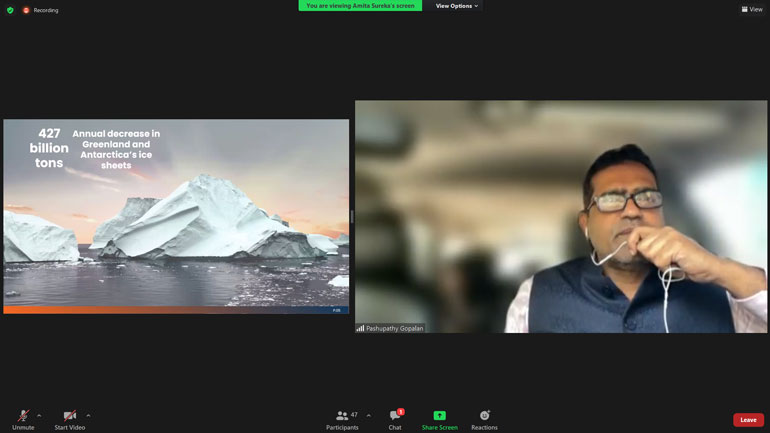
Task: Change layout using the View button
Action: tap(751, 9)
